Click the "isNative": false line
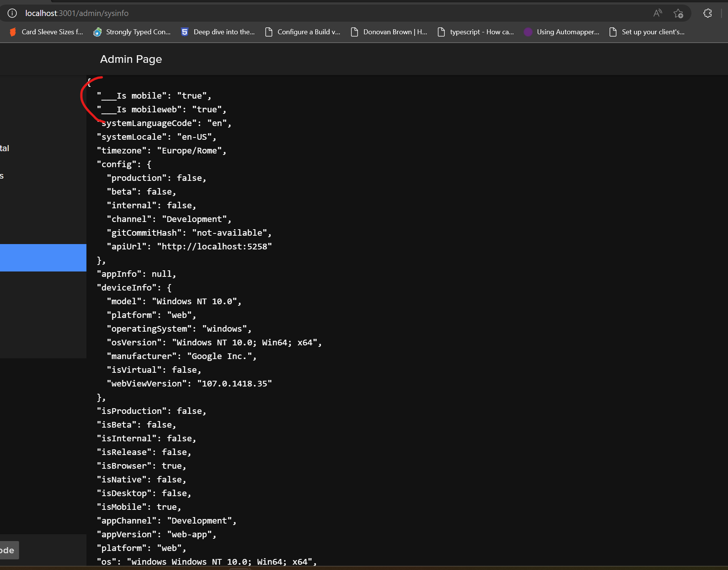Screen dimensions: 728x570 [142, 480]
